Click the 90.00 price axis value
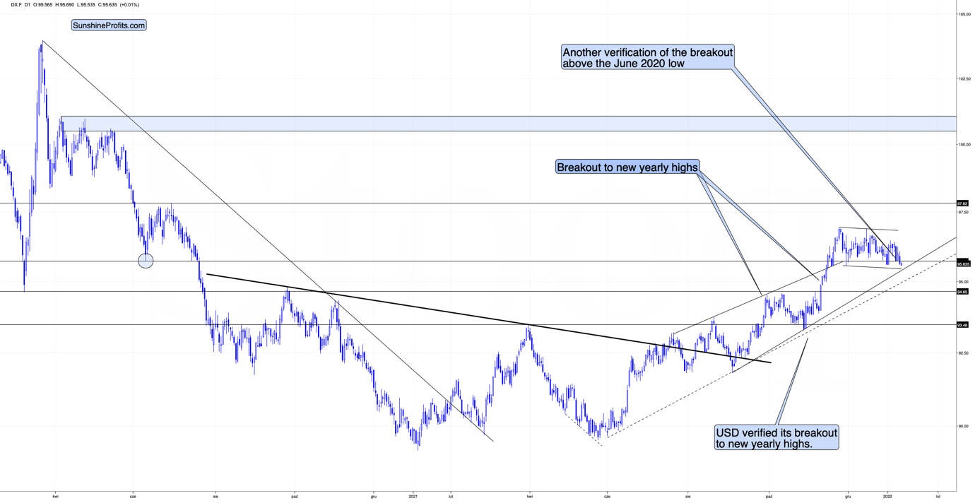The image size is (980, 503). pos(963,426)
